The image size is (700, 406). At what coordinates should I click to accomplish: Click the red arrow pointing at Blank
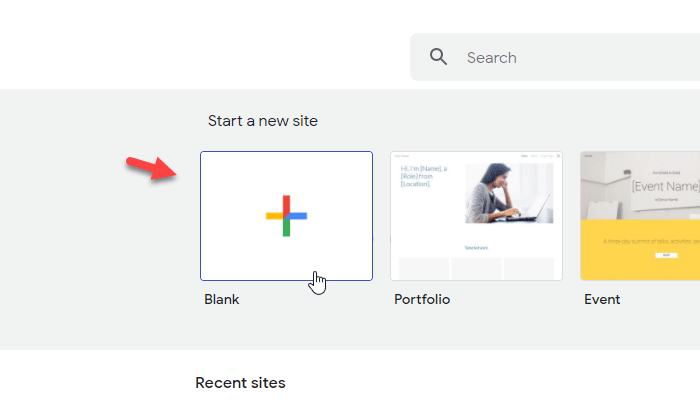click(x=148, y=168)
